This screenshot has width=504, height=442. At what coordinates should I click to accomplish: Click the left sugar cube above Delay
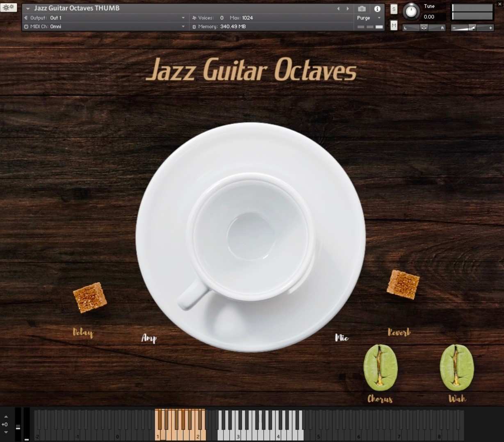(90, 297)
